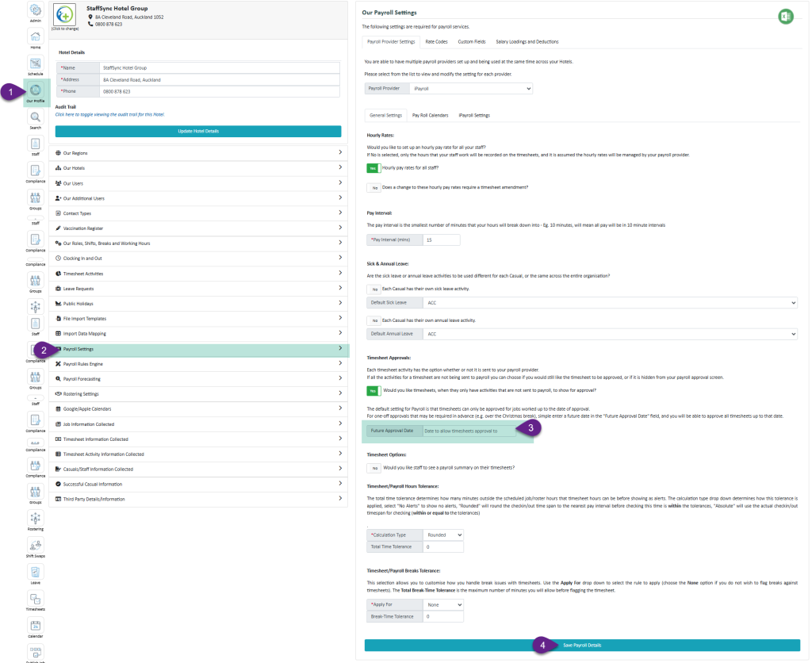The width and height of the screenshot is (812, 663).
Task: Click the Contact Types icon
Action: point(59,213)
